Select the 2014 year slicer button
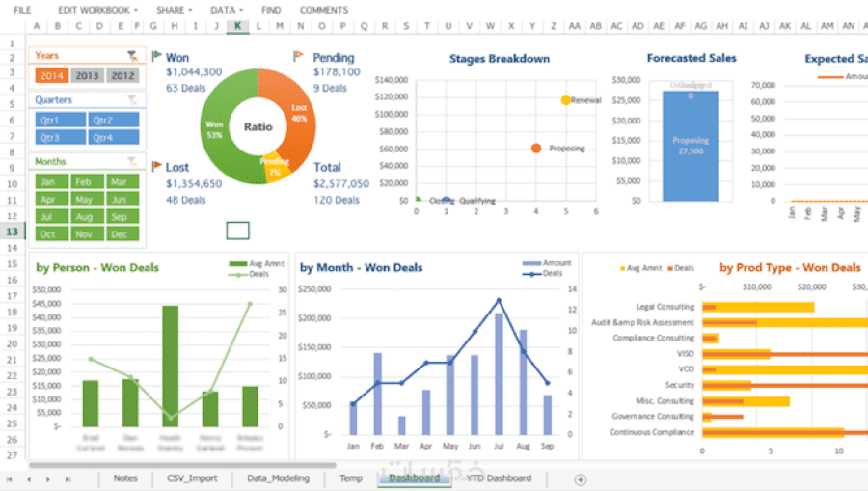The image size is (868, 491). pos(51,75)
